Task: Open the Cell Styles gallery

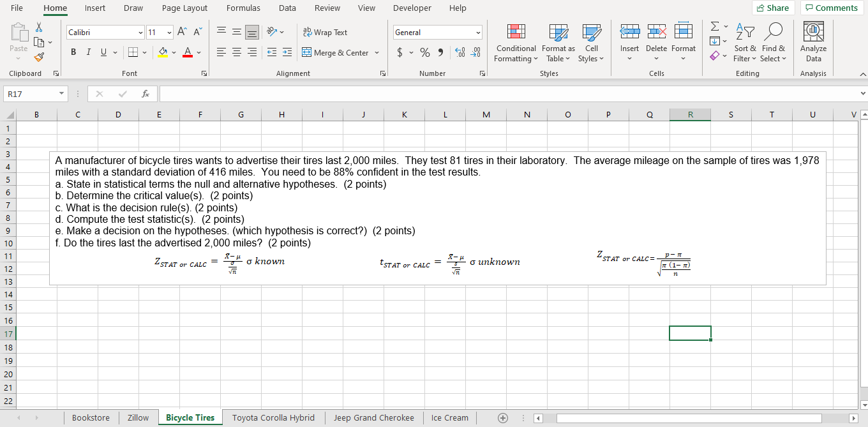Action: [591, 43]
